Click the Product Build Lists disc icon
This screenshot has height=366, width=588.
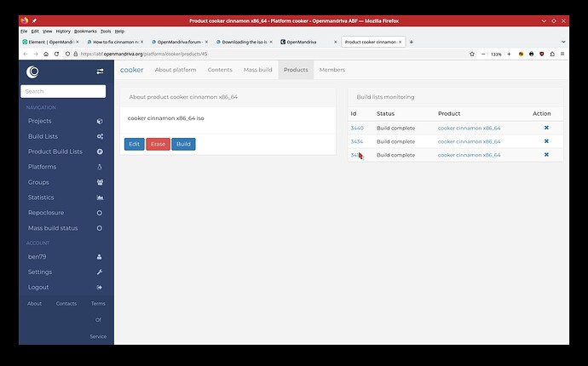coord(100,152)
